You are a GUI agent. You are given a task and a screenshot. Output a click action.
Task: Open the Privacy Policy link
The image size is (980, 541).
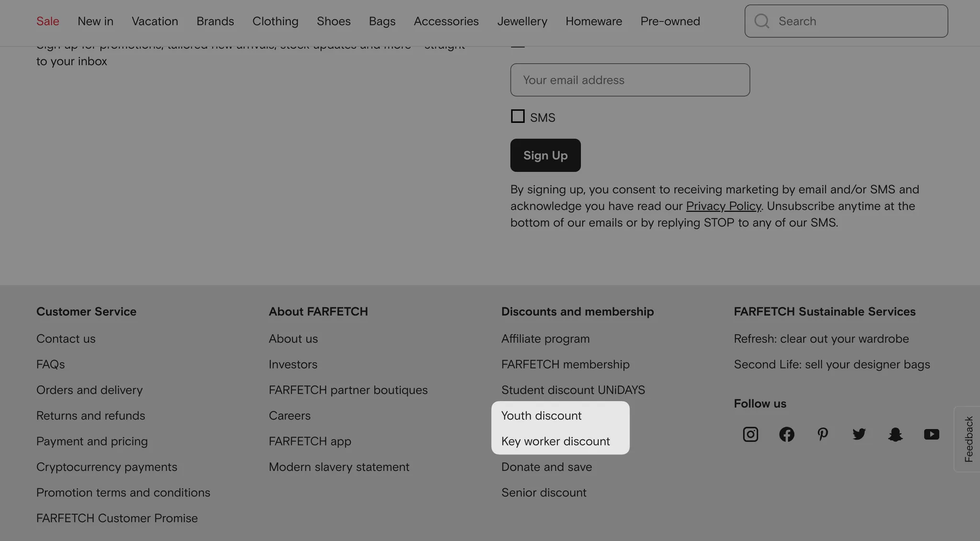(723, 206)
